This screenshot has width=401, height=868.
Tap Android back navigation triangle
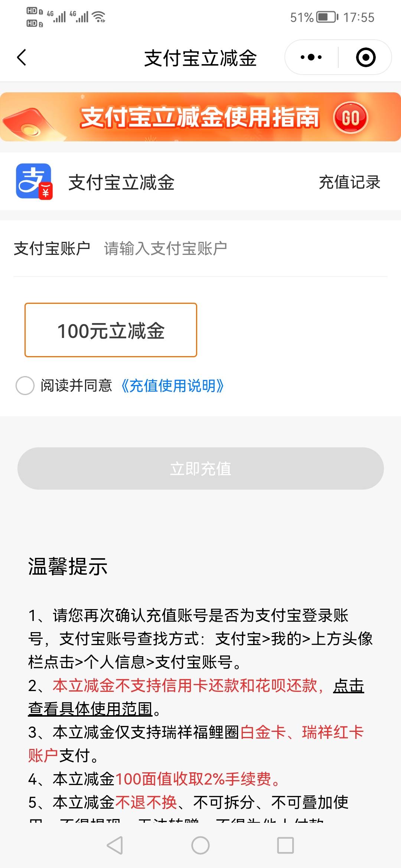(115, 845)
